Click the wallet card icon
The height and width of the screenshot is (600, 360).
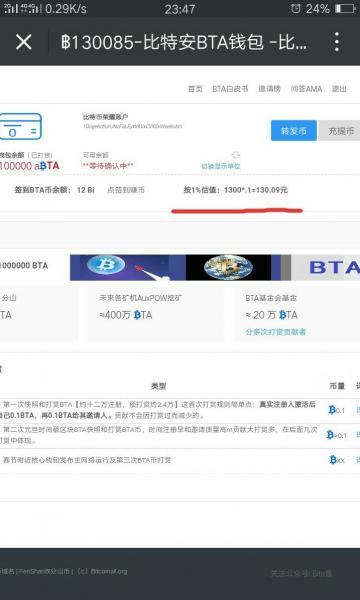point(20,126)
